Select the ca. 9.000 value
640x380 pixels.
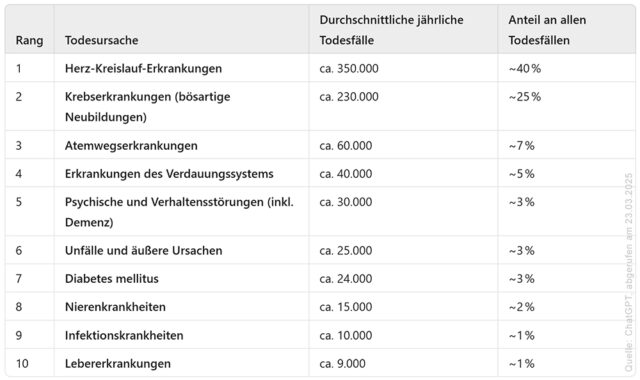[342, 364]
